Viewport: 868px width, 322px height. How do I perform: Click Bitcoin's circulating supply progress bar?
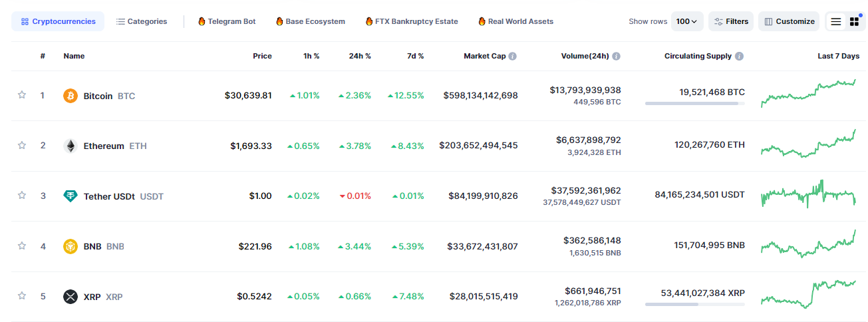(694, 103)
